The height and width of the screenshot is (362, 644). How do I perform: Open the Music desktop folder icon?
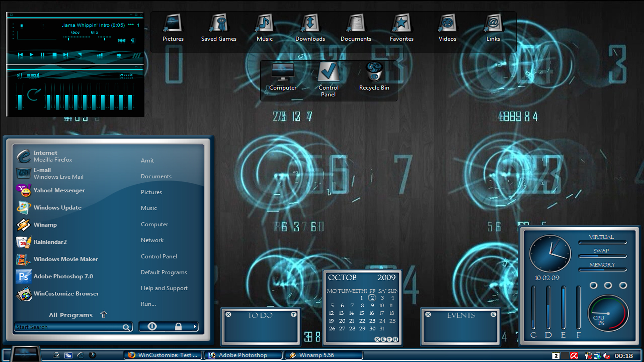(x=264, y=27)
